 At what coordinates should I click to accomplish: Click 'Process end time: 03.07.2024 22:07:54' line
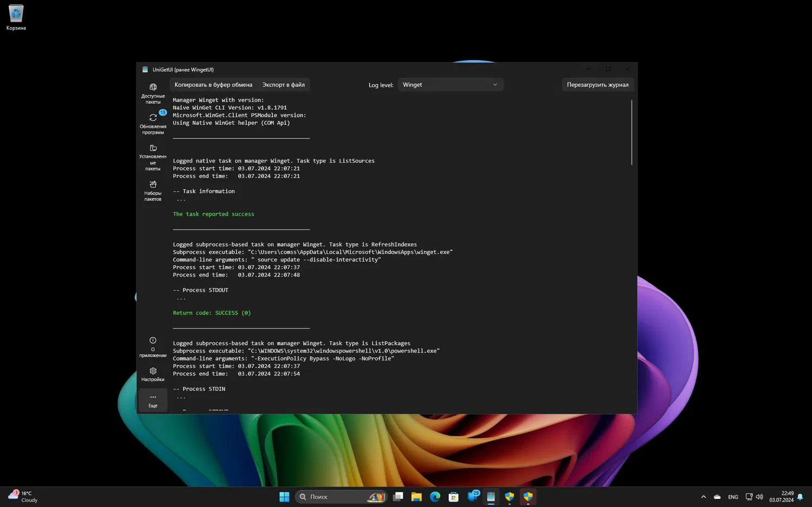pyautogui.click(x=236, y=373)
